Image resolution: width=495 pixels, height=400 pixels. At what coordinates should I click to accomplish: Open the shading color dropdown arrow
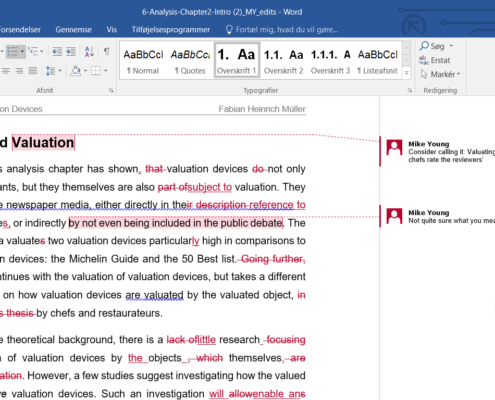click(85, 71)
